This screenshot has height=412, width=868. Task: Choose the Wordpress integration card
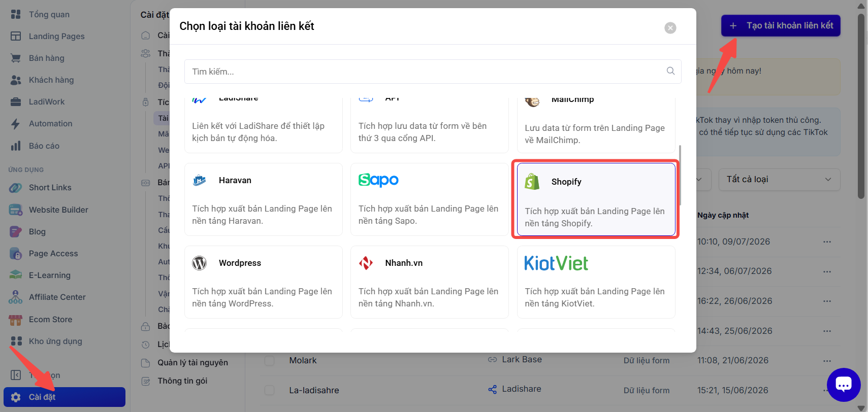[264, 282]
